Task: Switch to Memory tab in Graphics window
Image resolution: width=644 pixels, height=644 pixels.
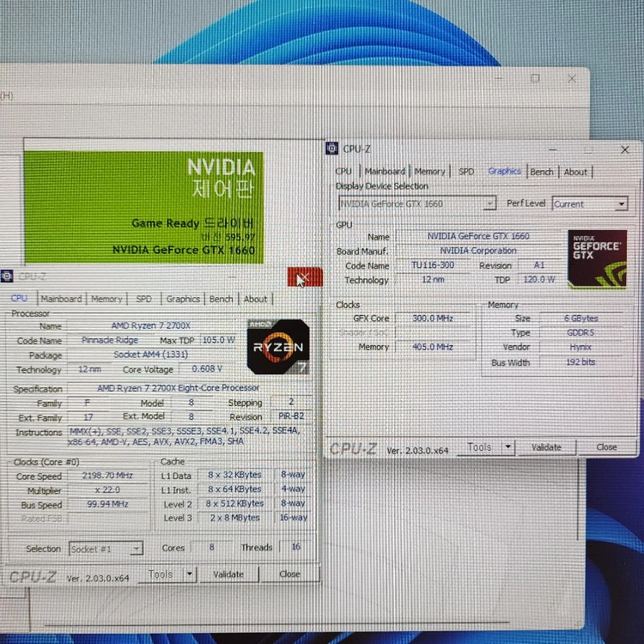Action: click(429, 171)
